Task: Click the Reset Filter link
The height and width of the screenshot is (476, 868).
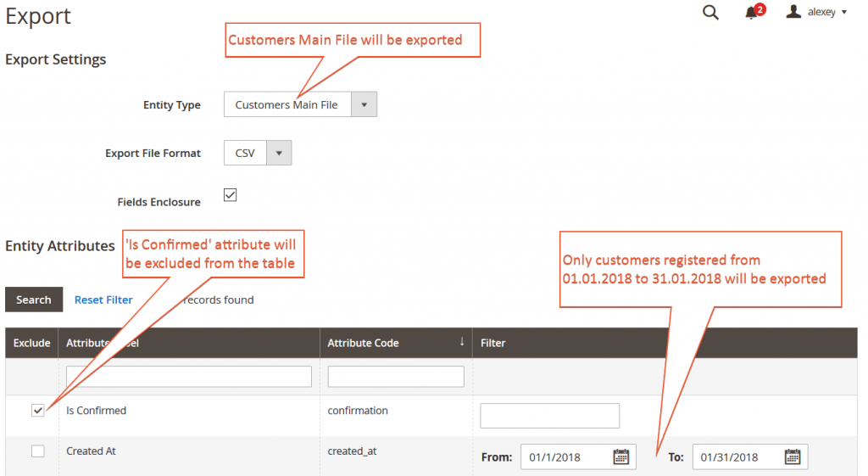Action: tap(103, 300)
